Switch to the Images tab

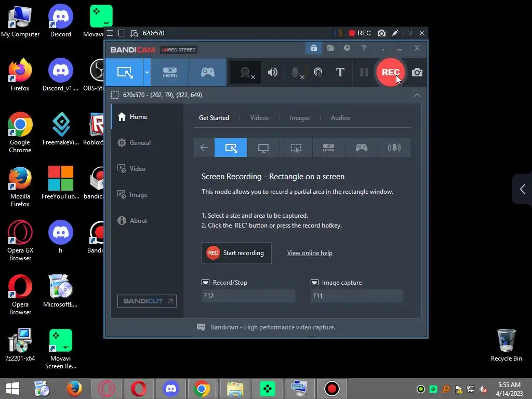click(x=300, y=118)
